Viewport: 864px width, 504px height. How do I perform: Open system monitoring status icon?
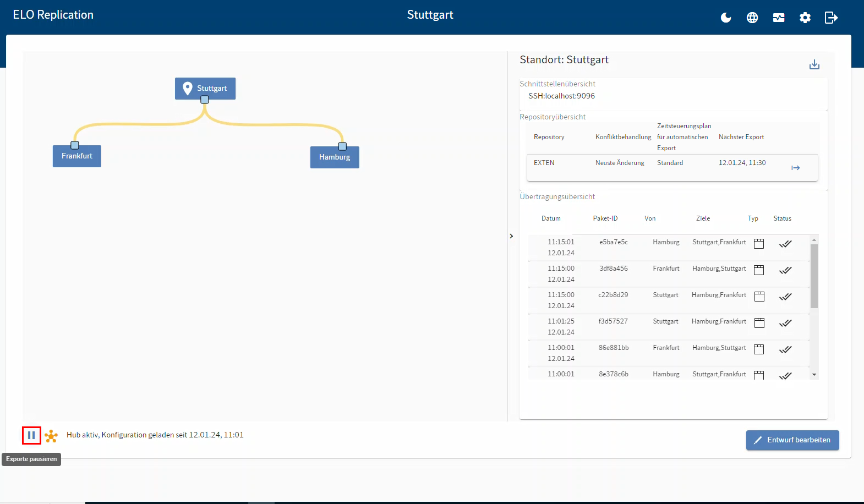(x=779, y=18)
